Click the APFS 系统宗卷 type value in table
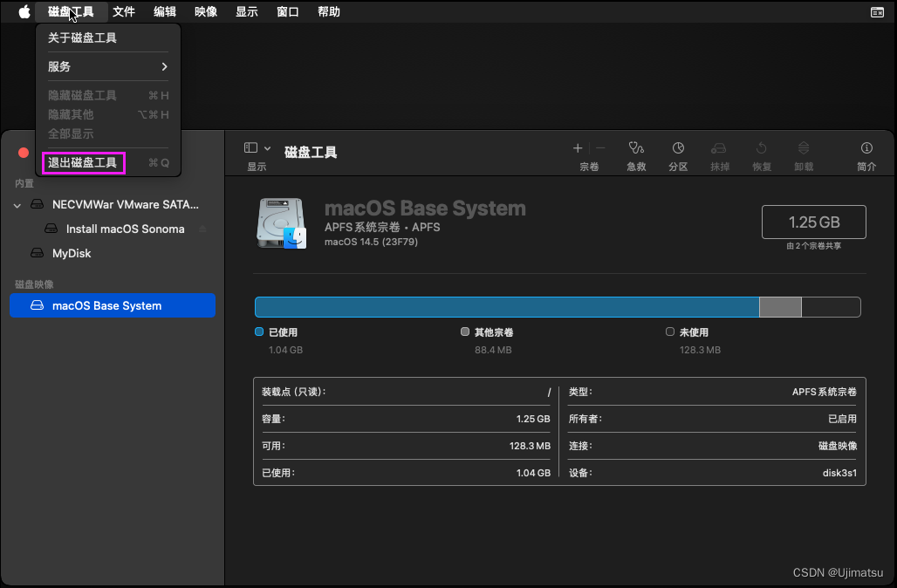Screen dimensions: 897x588 [x=825, y=392]
